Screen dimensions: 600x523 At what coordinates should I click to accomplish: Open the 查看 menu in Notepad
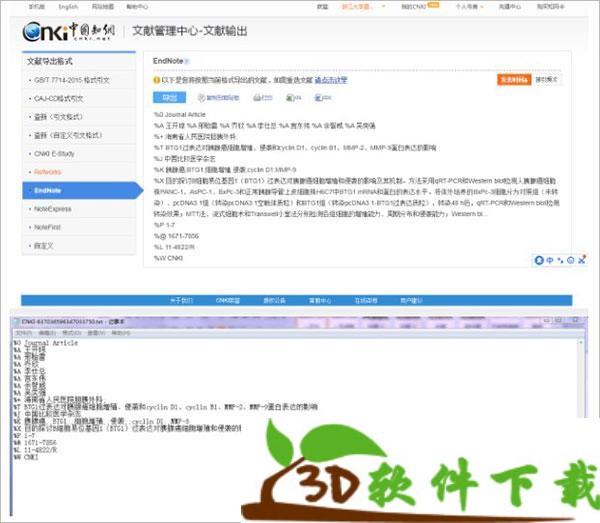[x=96, y=333]
